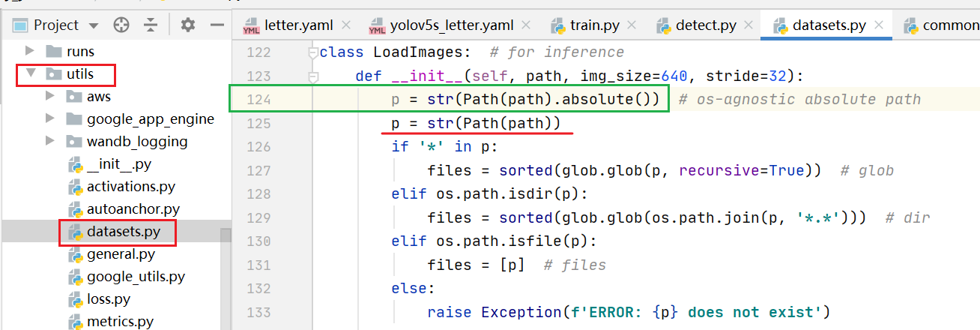Image resolution: width=980 pixels, height=330 pixels.
Task: Click the collapse all icon in Project toolbar
Action: (151, 25)
